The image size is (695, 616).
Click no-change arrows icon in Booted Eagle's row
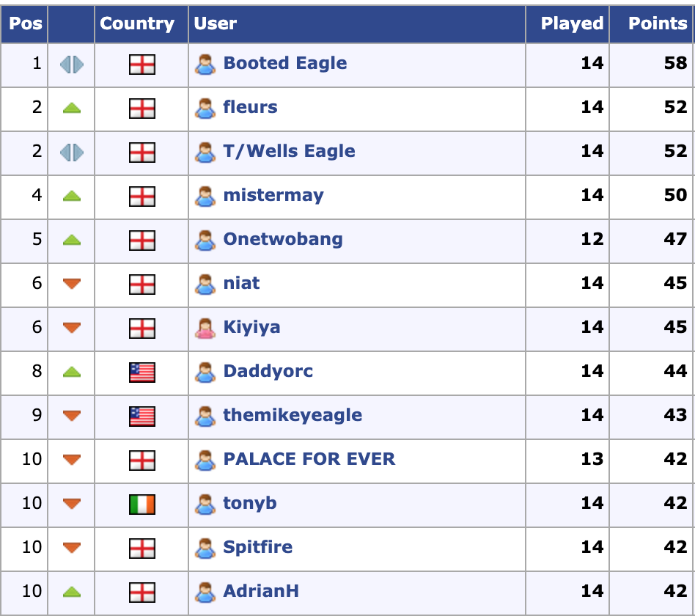tap(71, 65)
